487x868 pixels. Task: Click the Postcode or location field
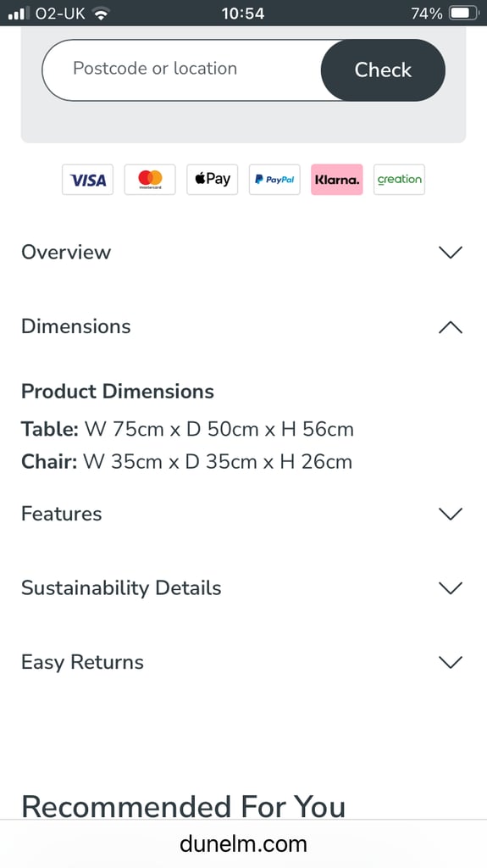point(181,70)
